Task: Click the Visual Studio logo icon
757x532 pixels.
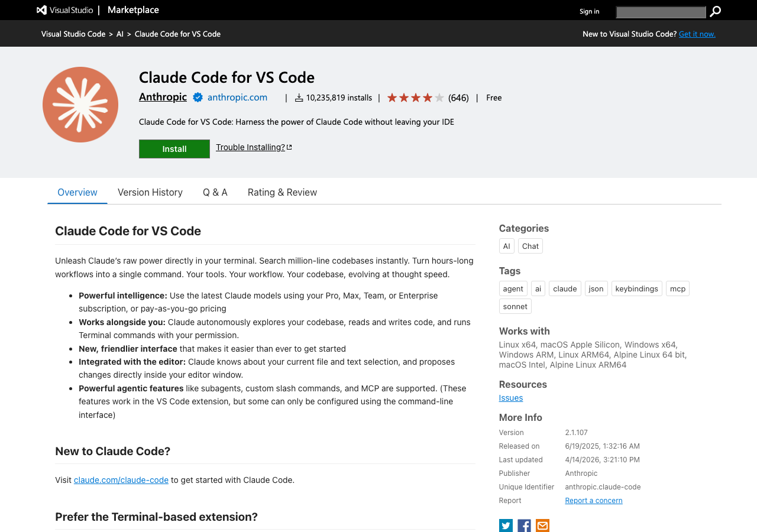Action: 41,10
